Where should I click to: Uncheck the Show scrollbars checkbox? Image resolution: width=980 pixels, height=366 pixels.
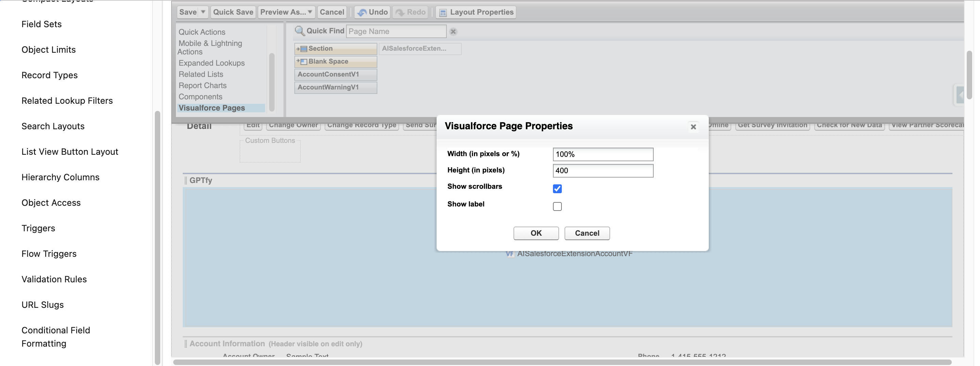tap(557, 188)
